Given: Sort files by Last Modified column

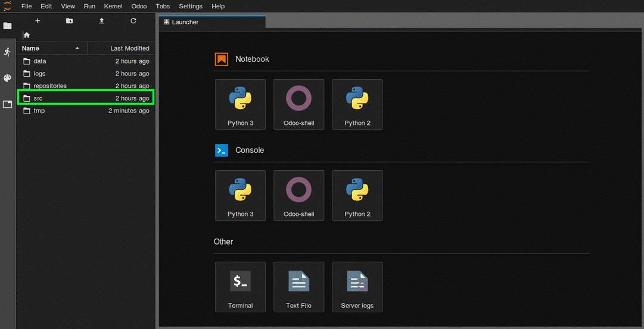Looking at the screenshot, I should click(122, 48).
